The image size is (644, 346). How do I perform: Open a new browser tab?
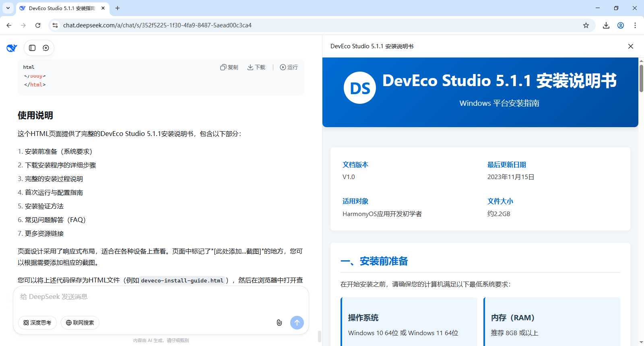click(x=118, y=8)
